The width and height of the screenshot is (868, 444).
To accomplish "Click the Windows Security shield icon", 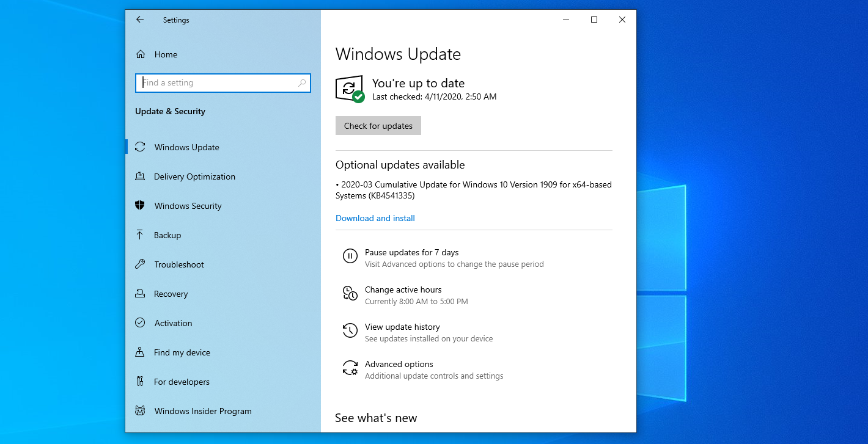I will click(141, 205).
